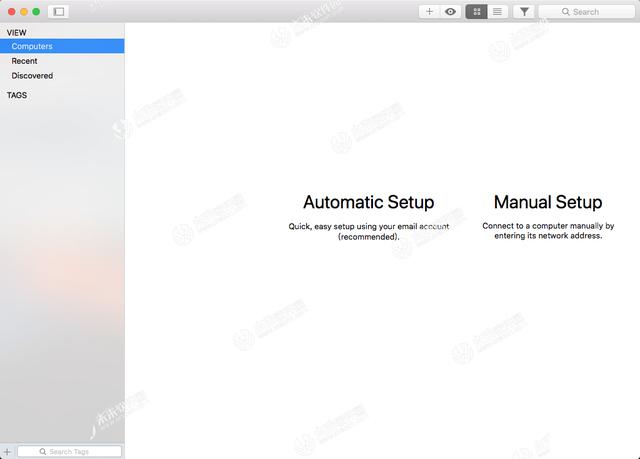Toggle the eye visibility button in toolbar

450,12
